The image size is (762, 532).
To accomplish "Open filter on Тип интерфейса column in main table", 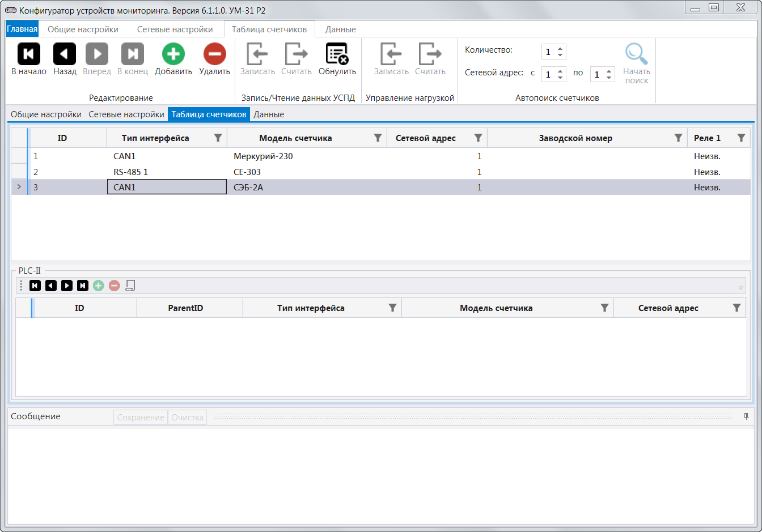I will coord(218,138).
